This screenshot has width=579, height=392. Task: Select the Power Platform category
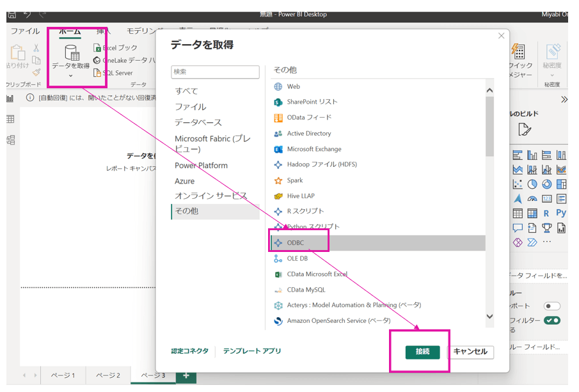[202, 166]
